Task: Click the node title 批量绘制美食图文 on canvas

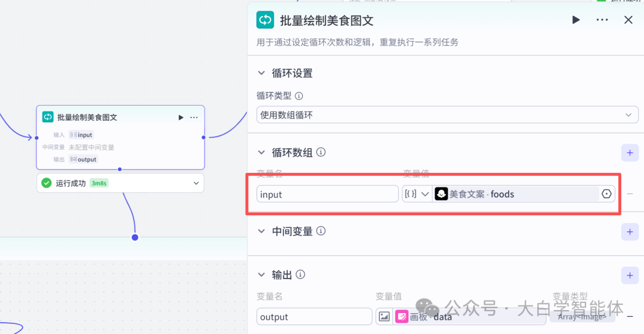Action: (87, 117)
